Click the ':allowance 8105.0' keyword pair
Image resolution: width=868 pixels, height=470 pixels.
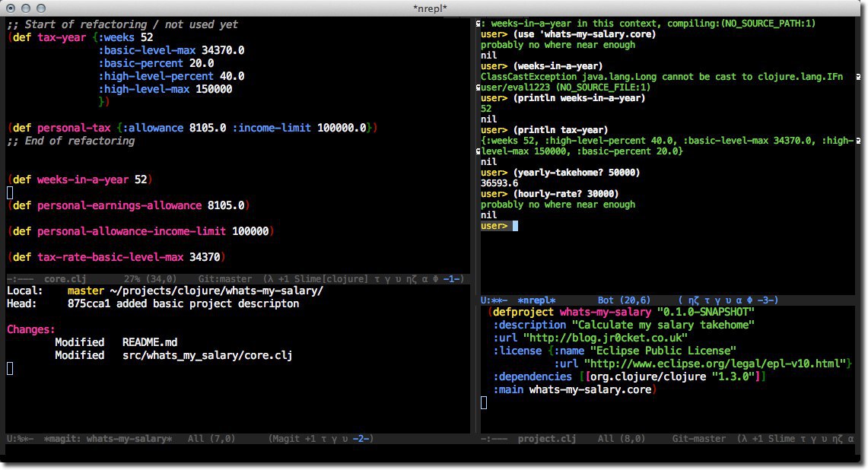[174, 128]
